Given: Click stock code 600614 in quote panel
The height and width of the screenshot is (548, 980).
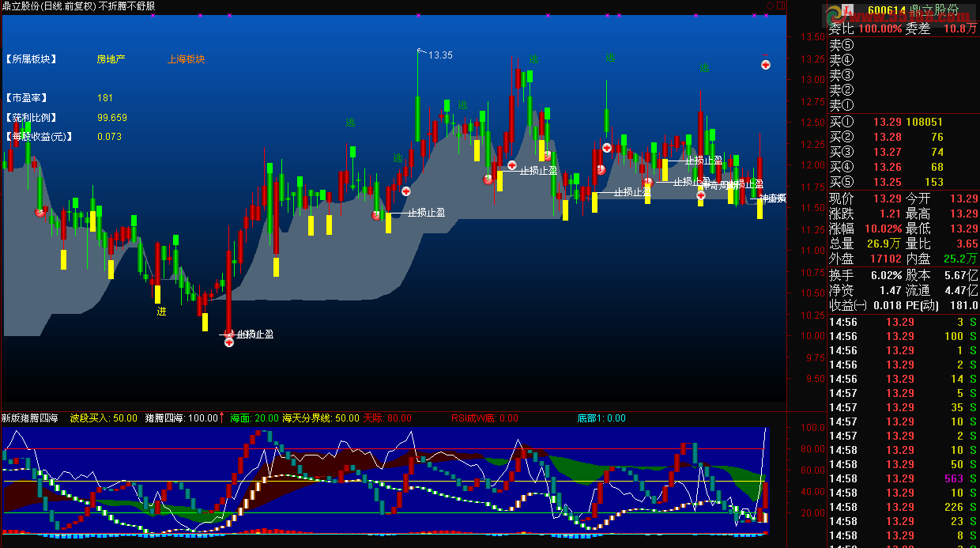Looking at the screenshot, I should 886,10.
